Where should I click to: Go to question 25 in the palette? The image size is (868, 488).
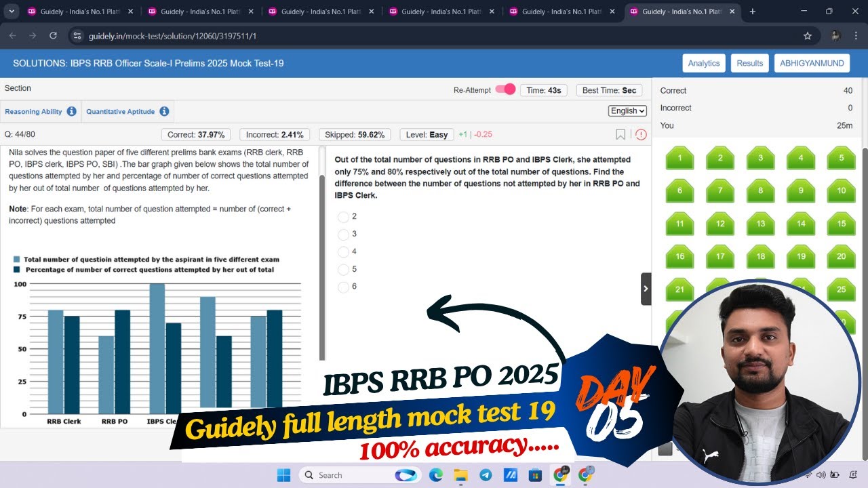point(841,289)
